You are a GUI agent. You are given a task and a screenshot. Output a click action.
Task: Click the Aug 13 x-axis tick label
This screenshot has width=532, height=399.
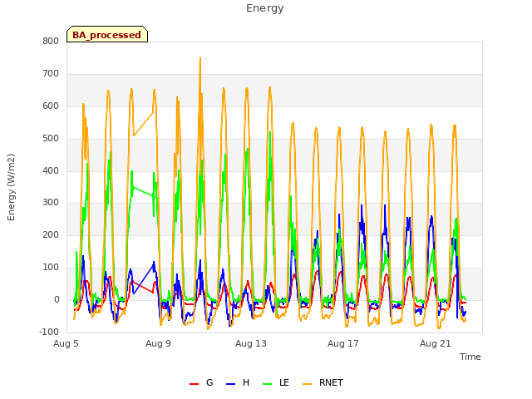click(x=251, y=343)
